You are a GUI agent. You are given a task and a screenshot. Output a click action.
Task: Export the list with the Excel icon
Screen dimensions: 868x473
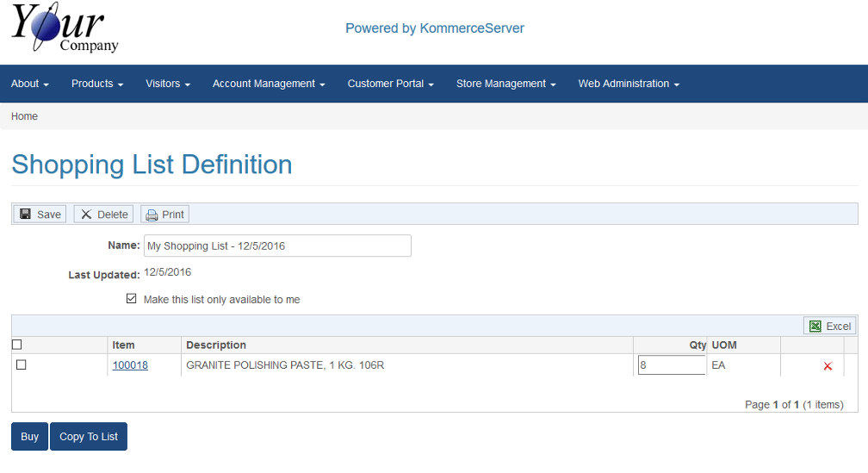pos(815,326)
